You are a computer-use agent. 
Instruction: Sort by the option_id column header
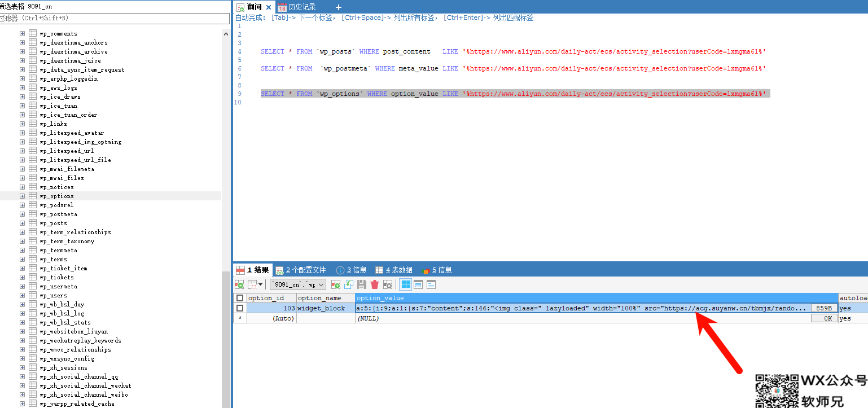(x=271, y=298)
